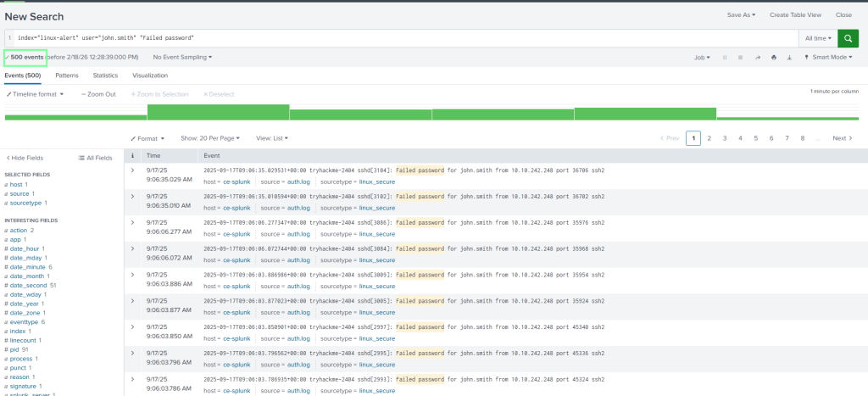
Task: Stop the search job
Action: point(741,58)
